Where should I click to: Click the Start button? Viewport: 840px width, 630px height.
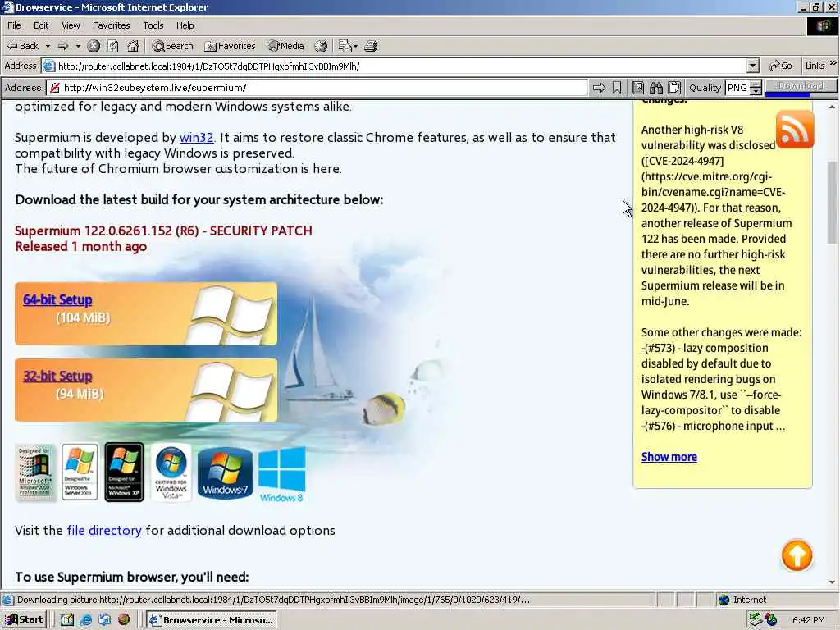click(x=25, y=620)
